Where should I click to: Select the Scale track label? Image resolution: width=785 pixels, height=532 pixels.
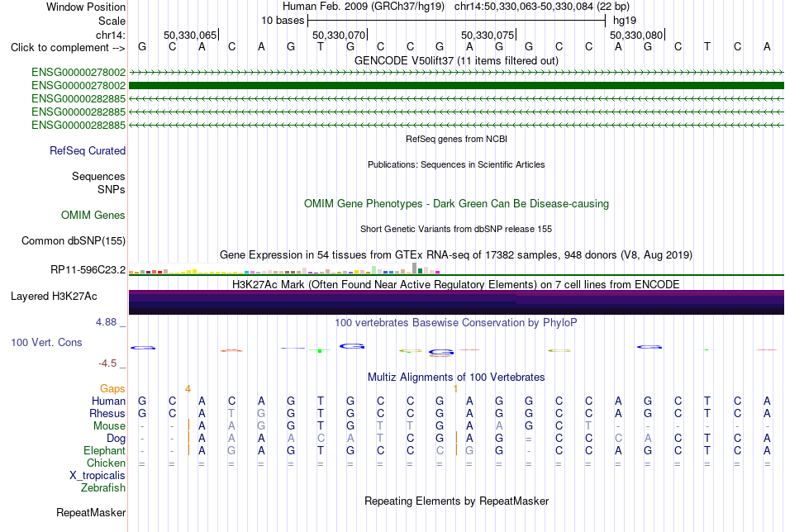coord(112,21)
